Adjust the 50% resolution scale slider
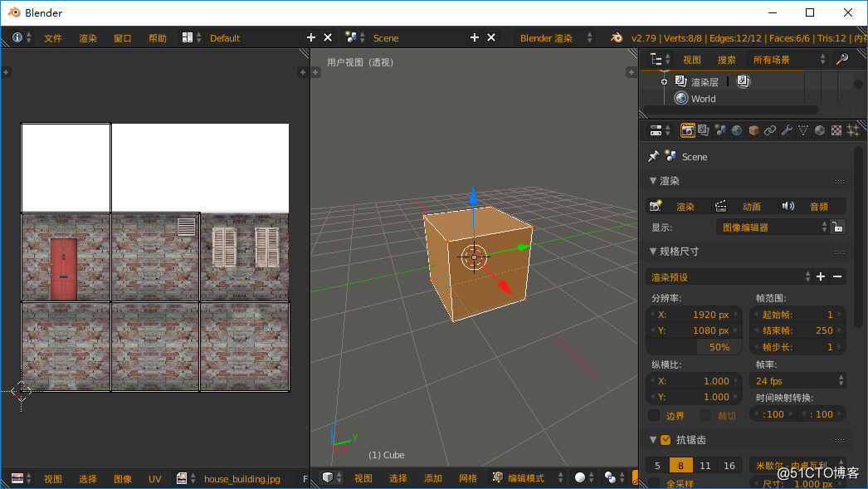The height and width of the screenshot is (489, 868). pos(695,347)
